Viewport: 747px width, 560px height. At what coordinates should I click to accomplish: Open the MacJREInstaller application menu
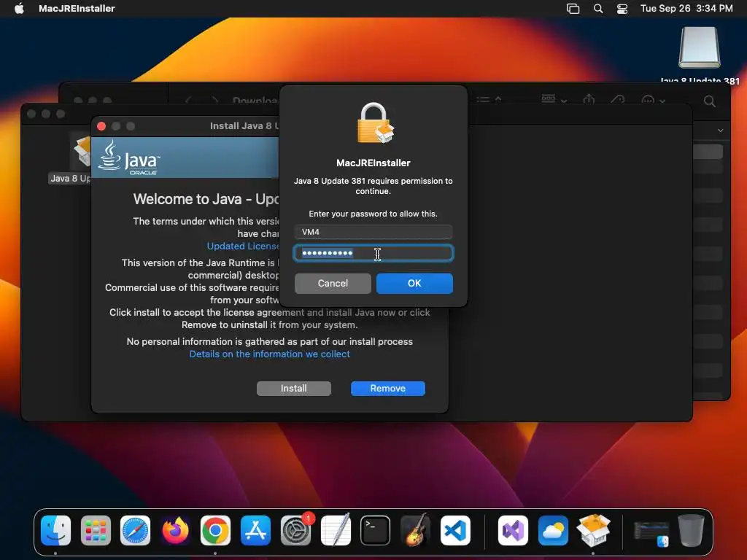[x=77, y=9]
